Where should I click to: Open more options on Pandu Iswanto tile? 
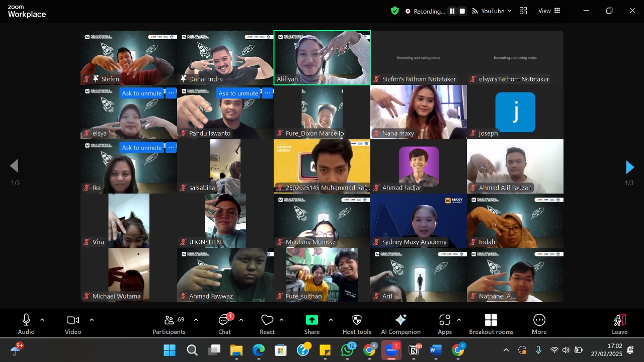tap(268, 93)
